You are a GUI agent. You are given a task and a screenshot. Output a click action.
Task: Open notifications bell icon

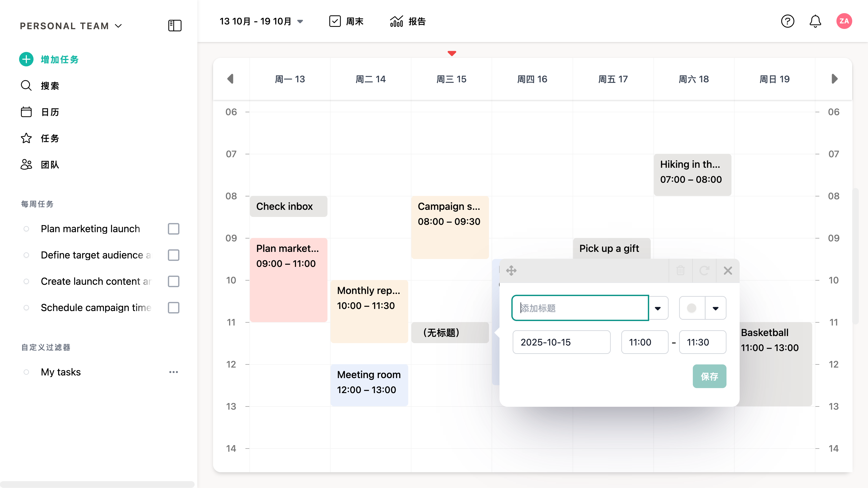point(815,21)
